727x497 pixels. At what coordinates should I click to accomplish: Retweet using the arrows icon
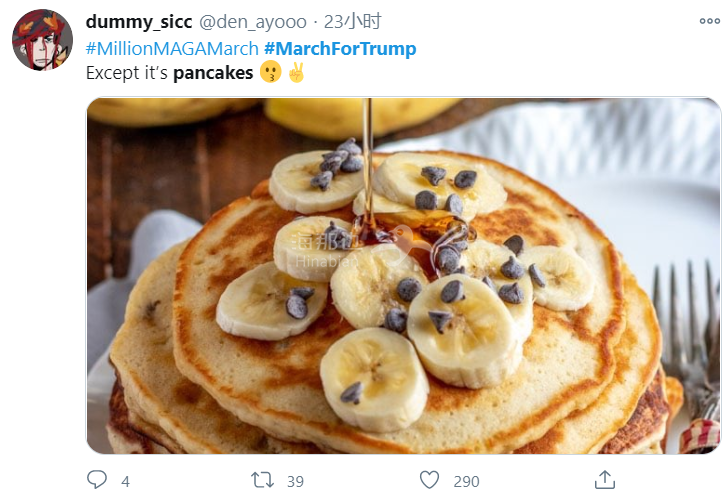[262, 480]
